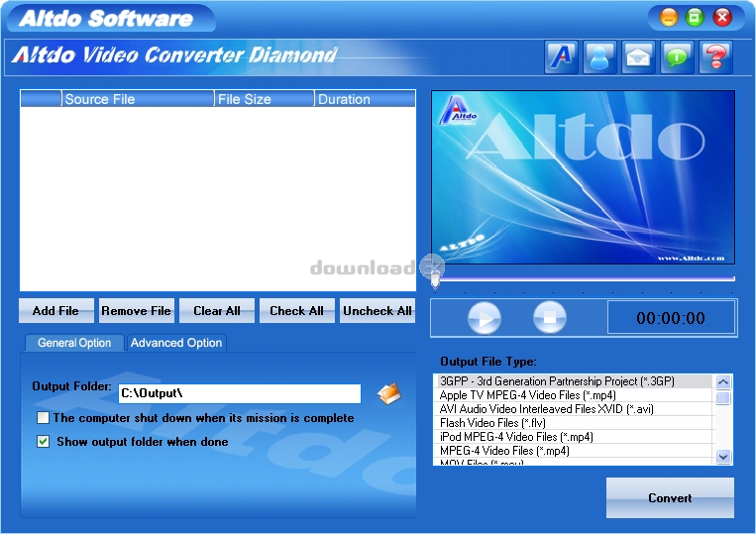Click the Source File column header
This screenshot has width=756, height=534.
coord(138,99)
